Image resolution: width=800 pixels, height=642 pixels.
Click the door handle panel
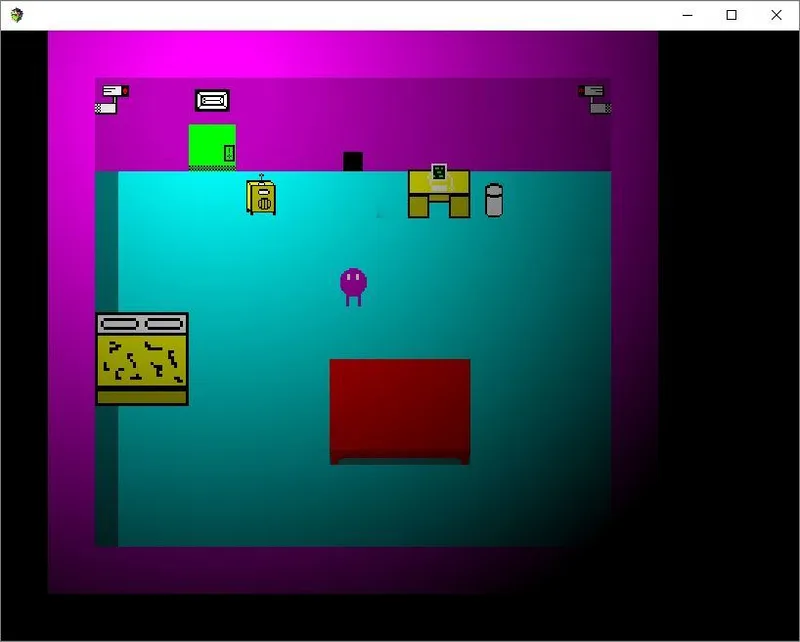coord(229,153)
